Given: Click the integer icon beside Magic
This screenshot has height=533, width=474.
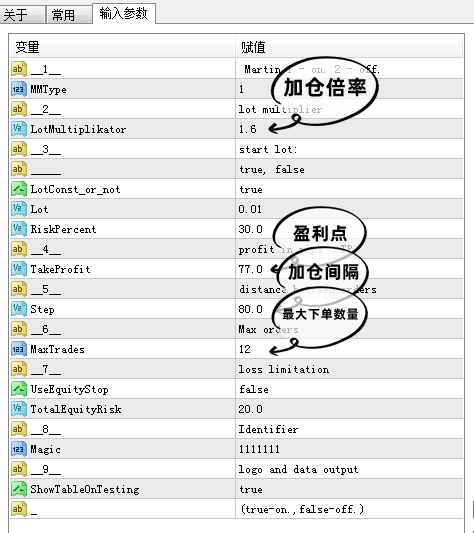Looking at the screenshot, I should point(19,449).
